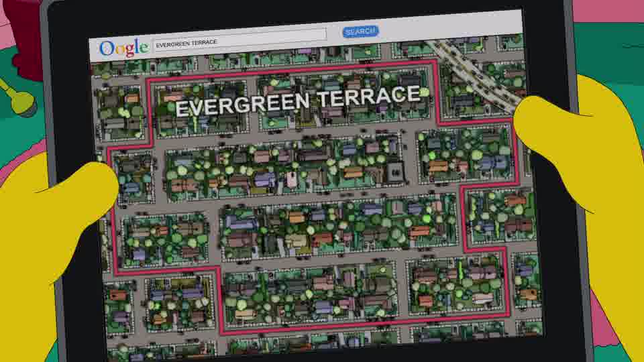Click the EVERGREEN TERRACE map label
644x362 pixels.
point(298,101)
